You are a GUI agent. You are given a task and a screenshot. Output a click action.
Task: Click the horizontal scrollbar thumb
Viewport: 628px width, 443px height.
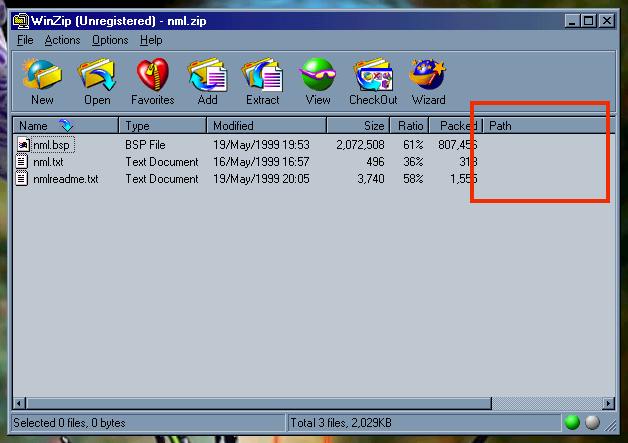pyautogui.click(x=258, y=403)
